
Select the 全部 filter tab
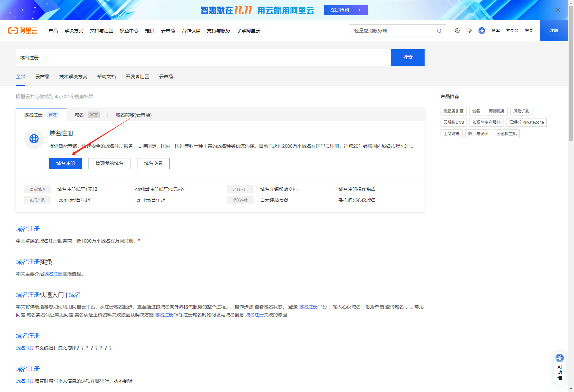click(x=21, y=77)
